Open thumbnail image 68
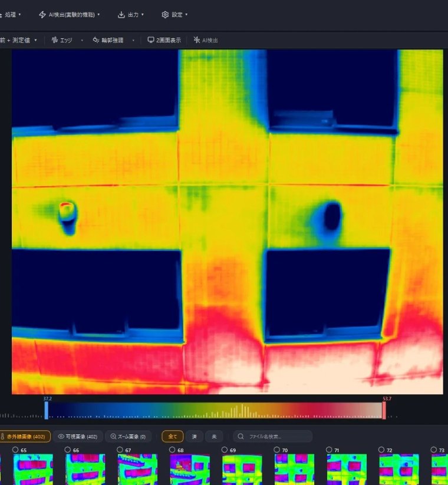The height and width of the screenshot is (485, 448). pos(190,470)
